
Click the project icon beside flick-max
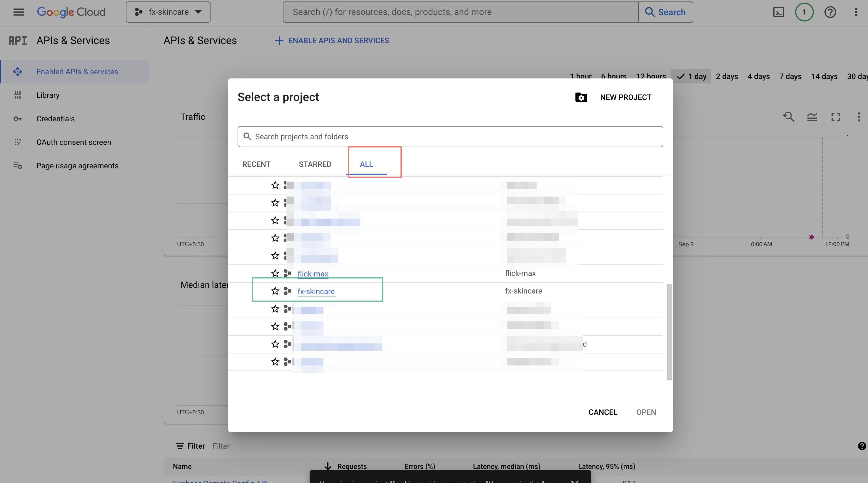point(288,273)
